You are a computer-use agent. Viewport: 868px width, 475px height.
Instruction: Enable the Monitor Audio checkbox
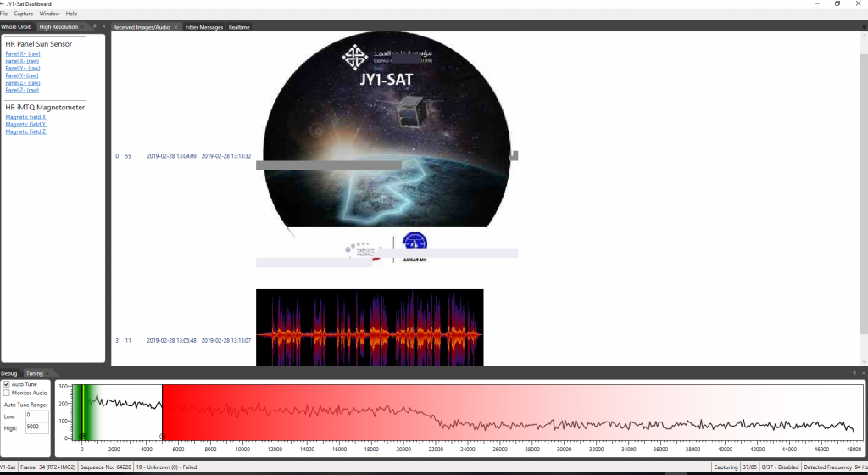click(x=7, y=393)
